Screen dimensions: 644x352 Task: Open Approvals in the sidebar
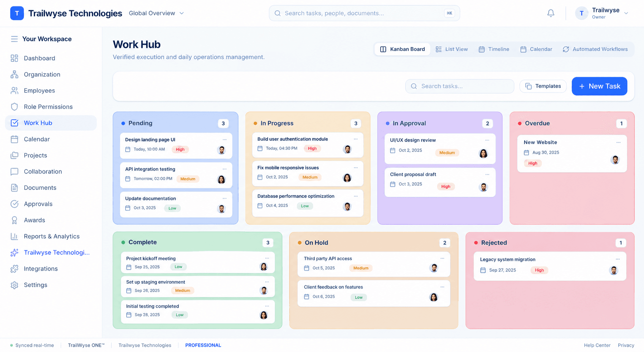pos(51,204)
